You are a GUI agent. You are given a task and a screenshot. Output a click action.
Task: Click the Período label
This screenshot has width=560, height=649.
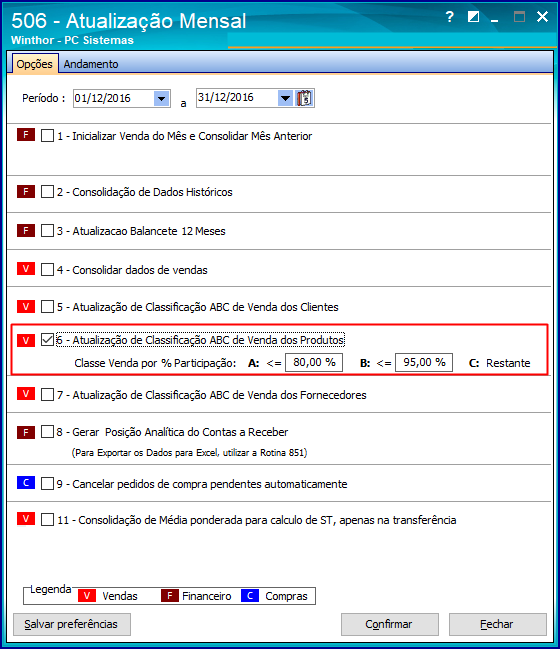coord(43,98)
